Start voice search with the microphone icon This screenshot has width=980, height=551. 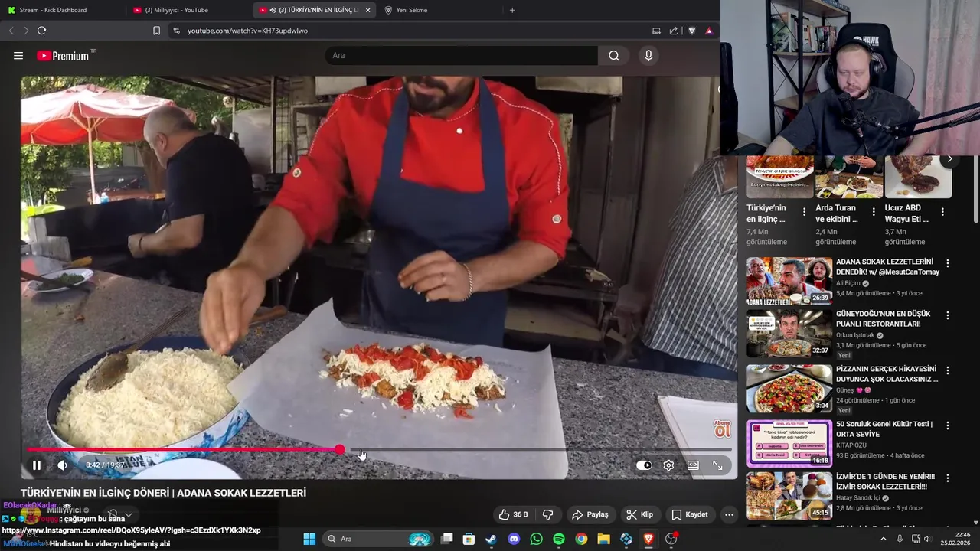point(648,56)
